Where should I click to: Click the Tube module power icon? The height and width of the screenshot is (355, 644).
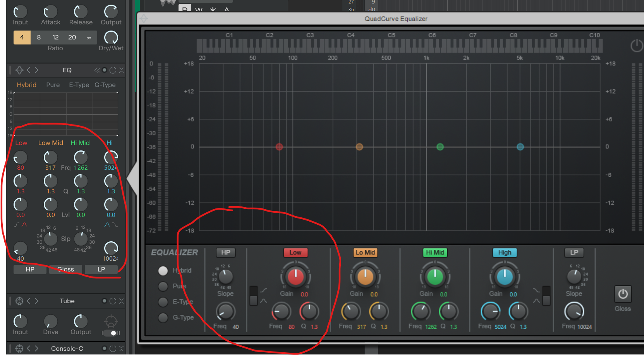(113, 301)
